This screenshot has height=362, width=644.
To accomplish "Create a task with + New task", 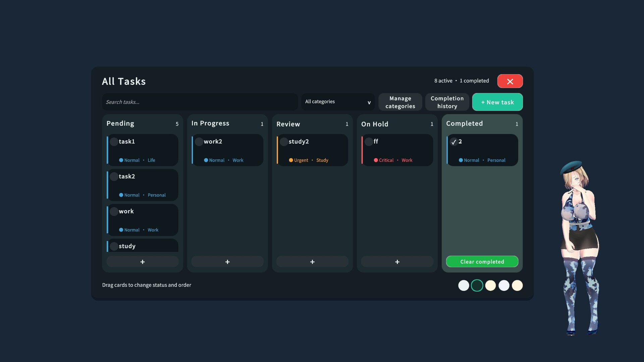I will tap(497, 102).
